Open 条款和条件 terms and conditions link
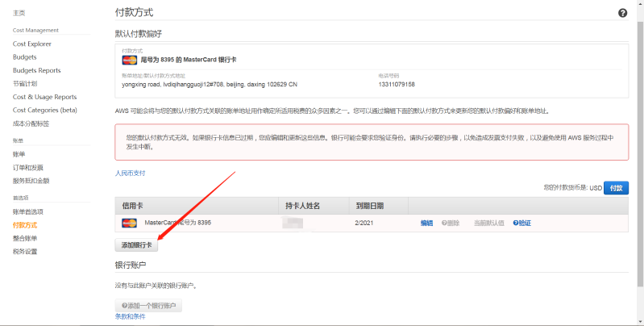The width and height of the screenshot is (644, 326). [131, 316]
